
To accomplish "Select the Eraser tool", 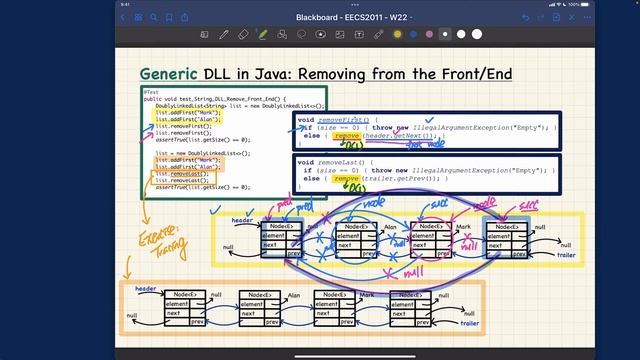I will [x=243, y=35].
